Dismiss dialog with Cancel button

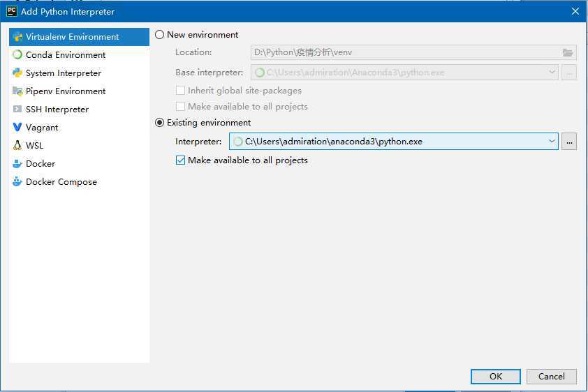point(551,376)
